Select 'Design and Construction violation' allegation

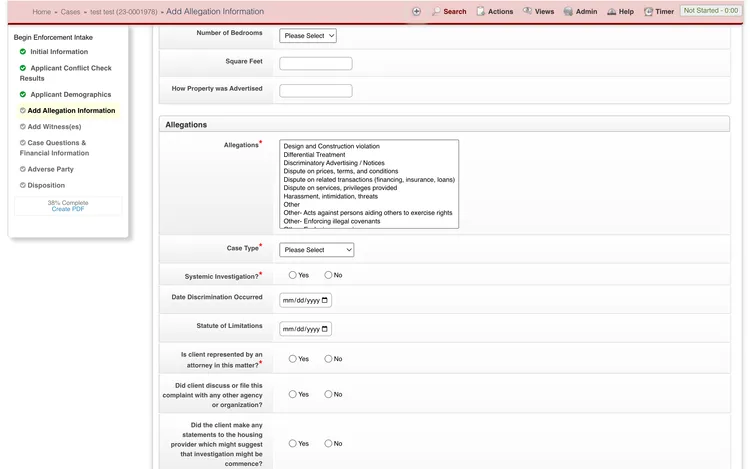[x=331, y=146]
